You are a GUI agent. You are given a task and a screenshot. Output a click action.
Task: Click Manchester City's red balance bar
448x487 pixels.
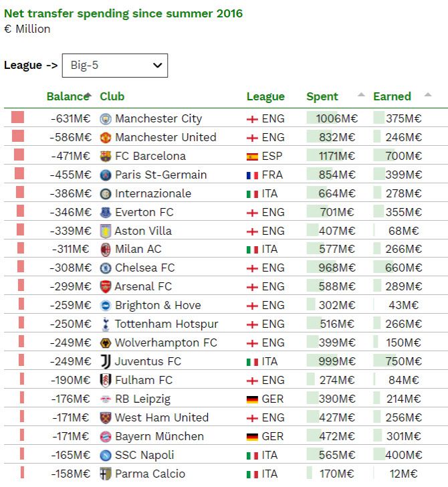[18, 118]
